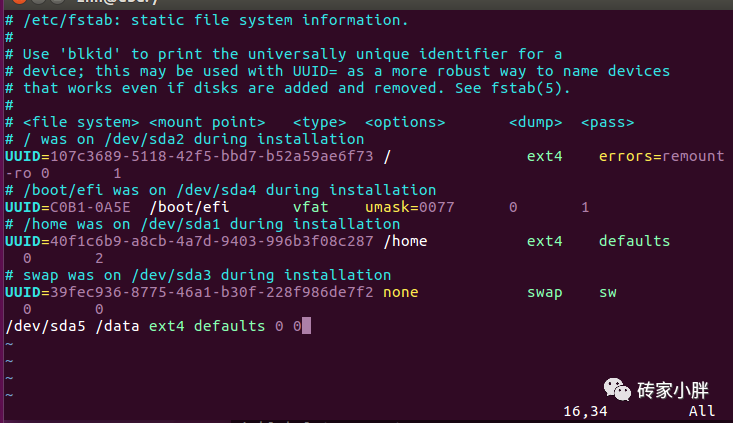Click '/dev/sda4' in the comment line
The height and width of the screenshot is (423, 733).
(x=216, y=190)
